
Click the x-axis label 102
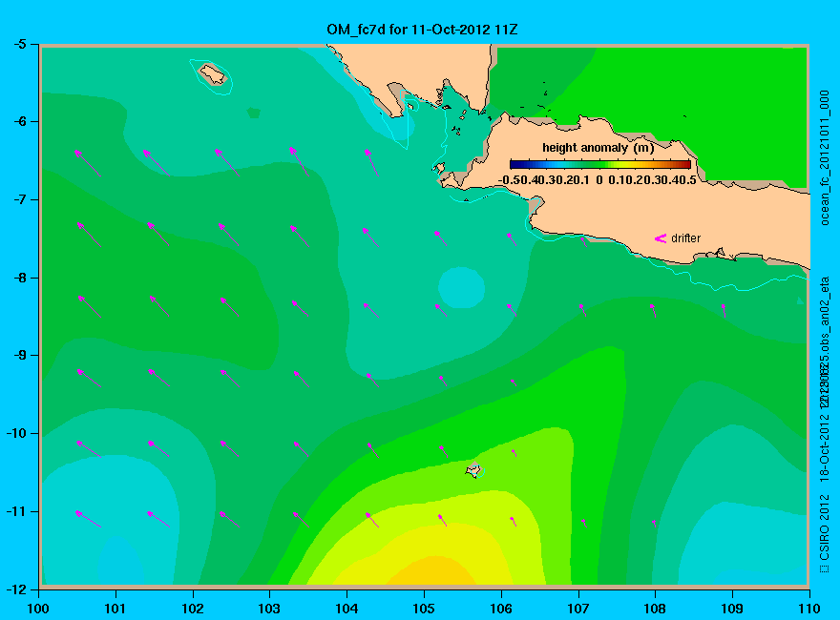click(192, 609)
